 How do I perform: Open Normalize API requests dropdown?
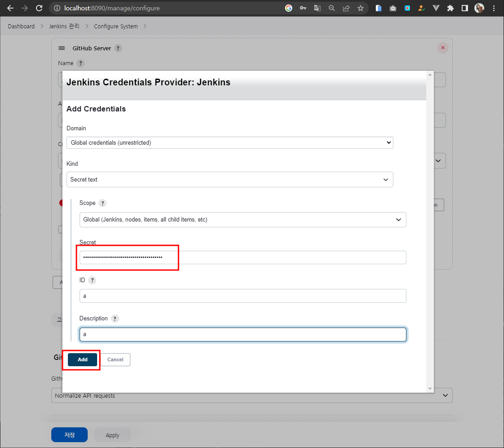(x=252, y=396)
